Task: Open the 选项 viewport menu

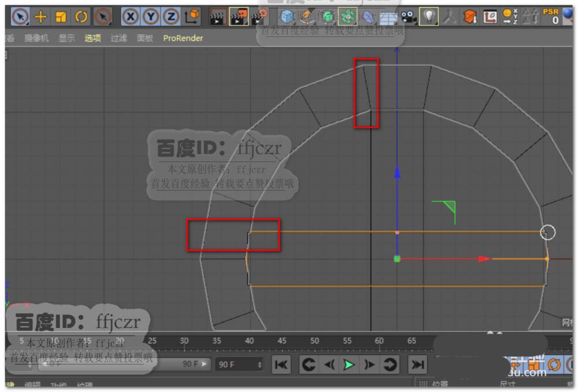Action: tap(92, 38)
